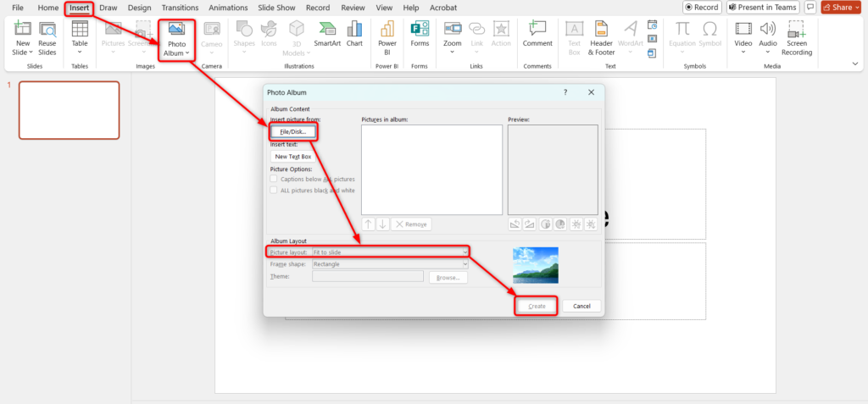Viewport: 868px width, 404px height.
Task: Enable Captions below ALL pictures checkbox
Action: click(274, 180)
